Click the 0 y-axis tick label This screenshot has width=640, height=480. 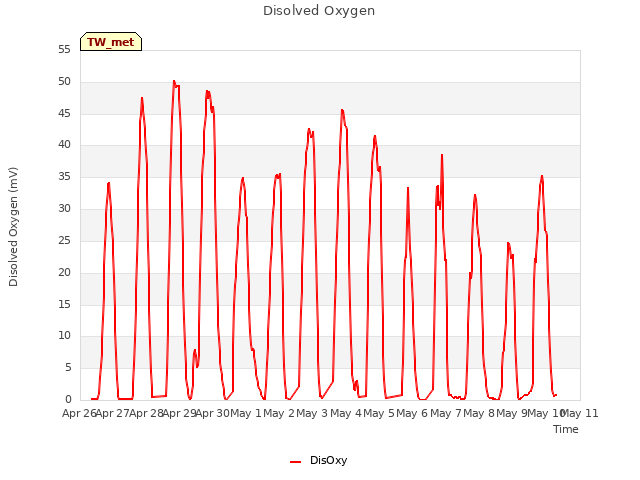68,399
